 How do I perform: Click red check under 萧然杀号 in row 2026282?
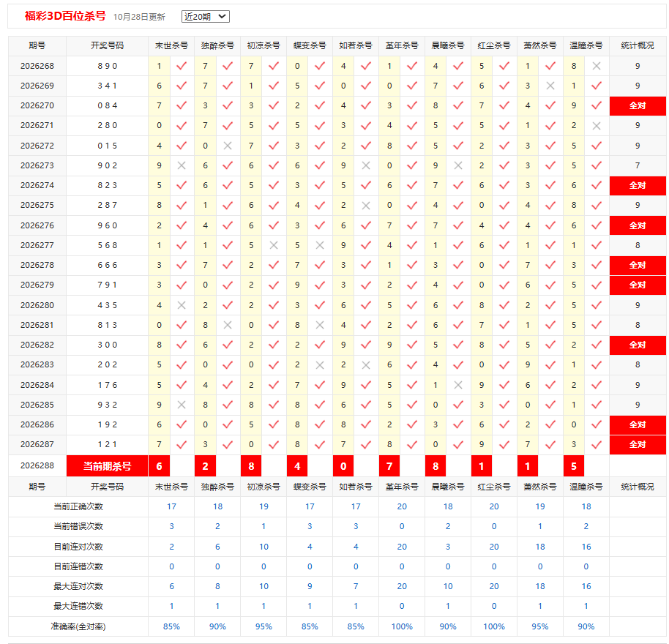[x=550, y=345]
